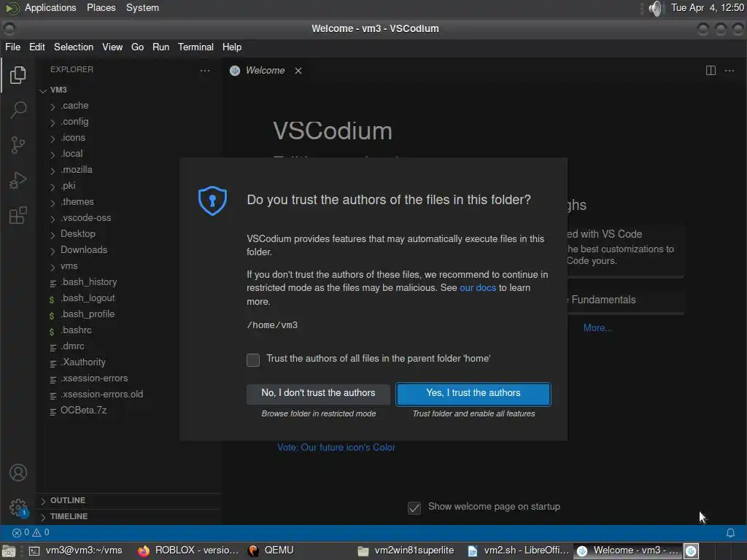
Task: Click the split editor right icon
Action: pyautogui.click(x=711, y=71)
